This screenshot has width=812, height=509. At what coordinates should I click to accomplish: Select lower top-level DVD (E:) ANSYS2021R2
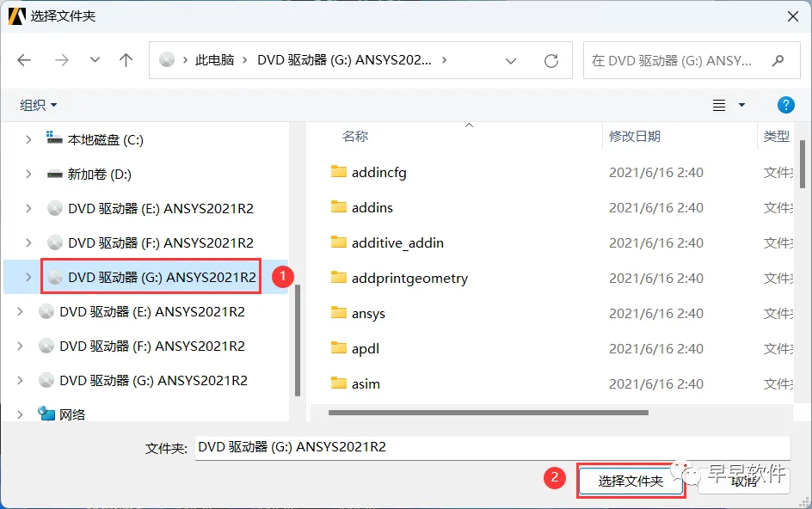pyautogui.click(x=152, y=312)
